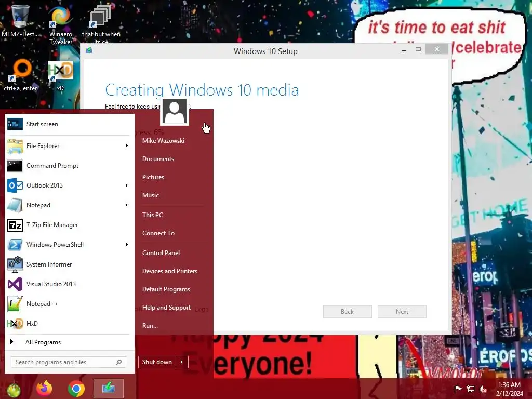The height and width of the screenshot is (399, 532).
Task: Open Pictures from the start menu
Action: (153, 177)
